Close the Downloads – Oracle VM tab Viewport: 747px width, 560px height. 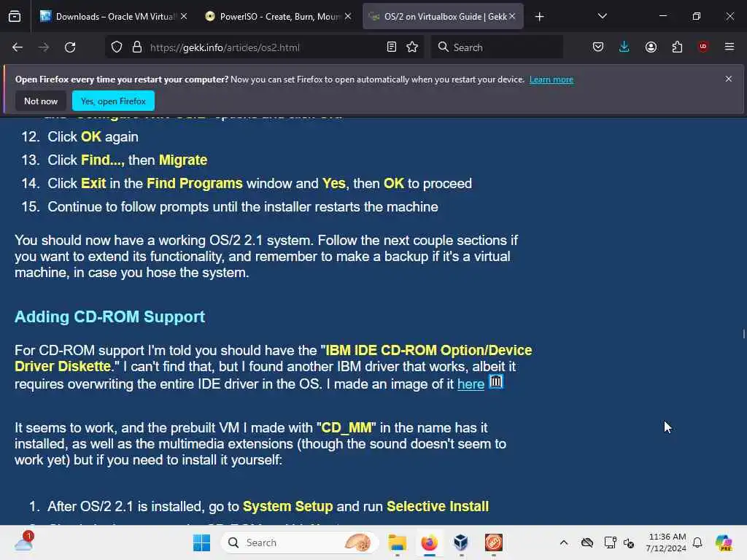pos(184,16)
